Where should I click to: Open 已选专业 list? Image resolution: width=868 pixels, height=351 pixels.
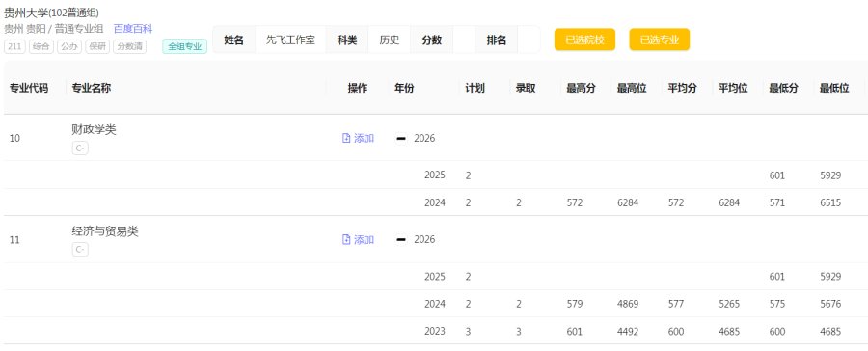coord(660,40)
